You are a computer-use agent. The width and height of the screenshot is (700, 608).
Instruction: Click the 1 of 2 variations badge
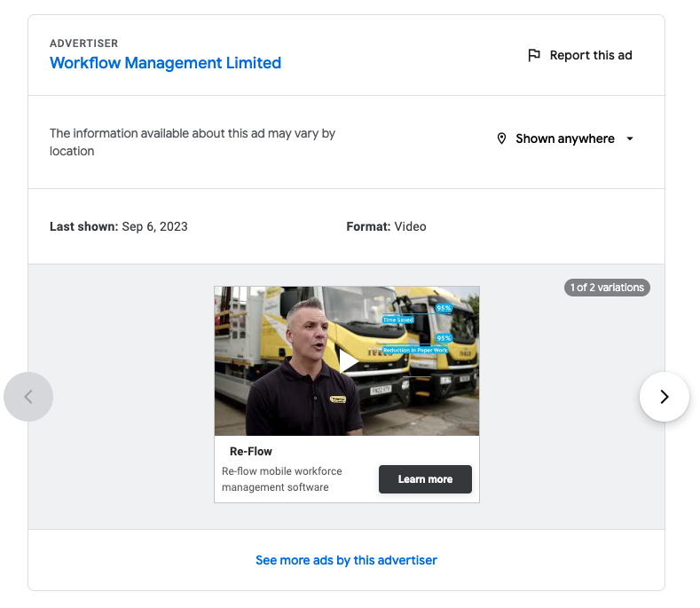point(607,288)
